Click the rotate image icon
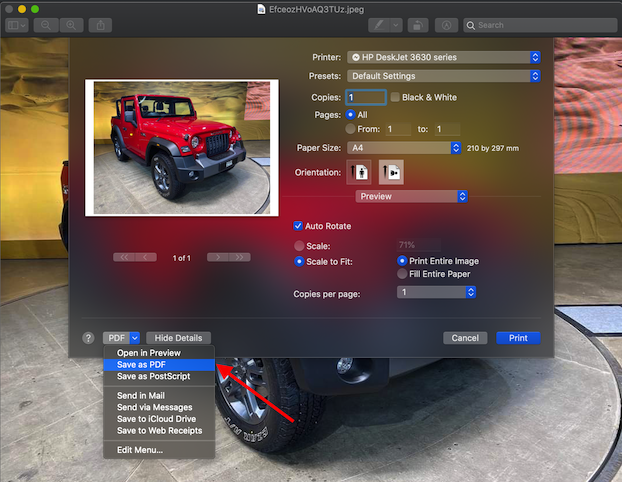622x482 pixels. tap(418, 25)
